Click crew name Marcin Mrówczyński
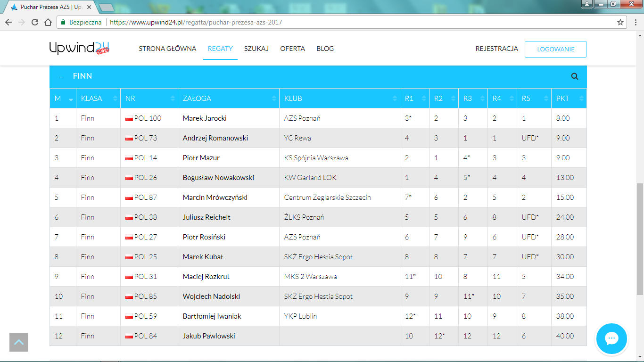Image resolution: width=644 pixels, height=362 pixels. (215, 197)
